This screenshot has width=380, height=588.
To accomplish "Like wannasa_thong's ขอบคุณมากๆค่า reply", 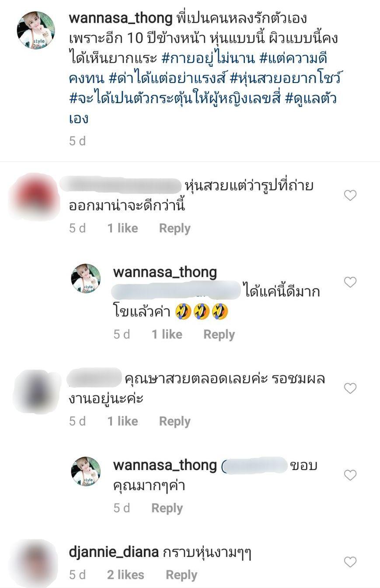I will [x=350, y=475].
